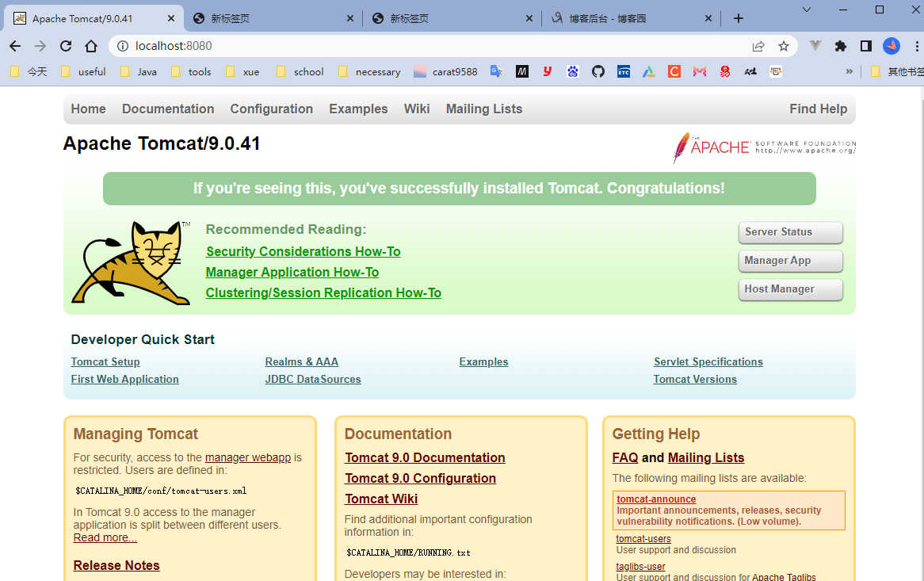This screenshot has width=924, height=581.
Task: Open the Examples navigation item in top bar
Action: 358,109
